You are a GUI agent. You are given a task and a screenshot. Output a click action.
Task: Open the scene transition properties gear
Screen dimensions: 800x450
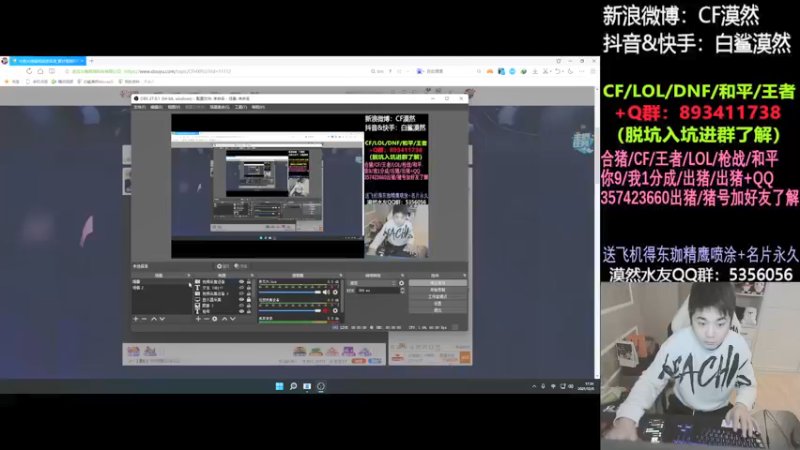click(x=402, y=283)
